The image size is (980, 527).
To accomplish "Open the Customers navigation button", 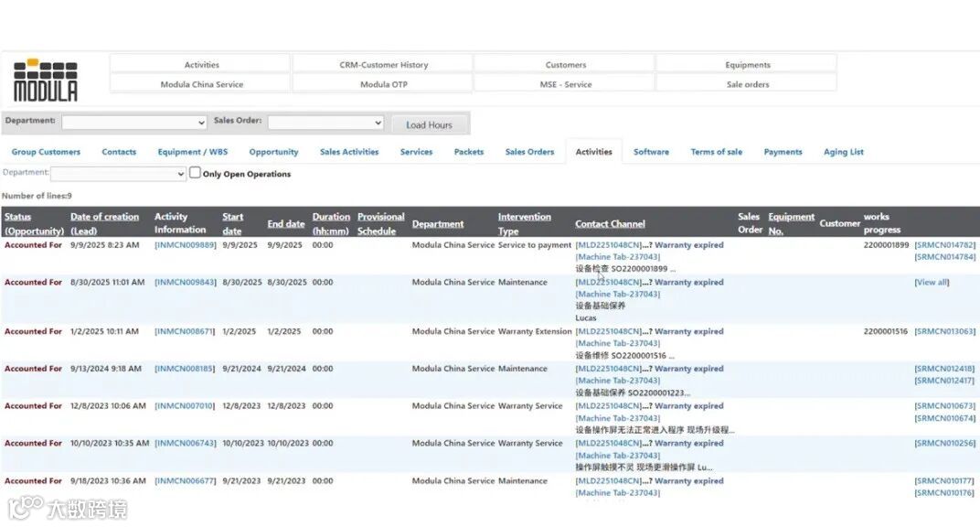I will pos(565,64).
